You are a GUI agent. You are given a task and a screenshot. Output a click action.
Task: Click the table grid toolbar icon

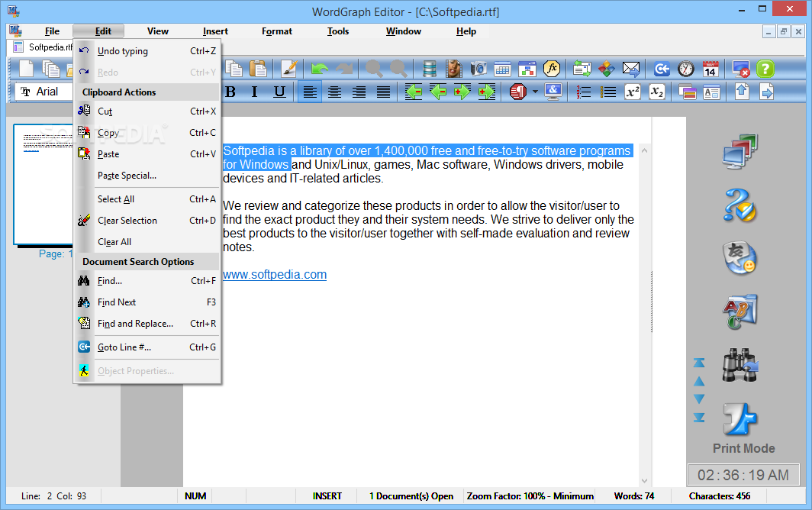502,69
